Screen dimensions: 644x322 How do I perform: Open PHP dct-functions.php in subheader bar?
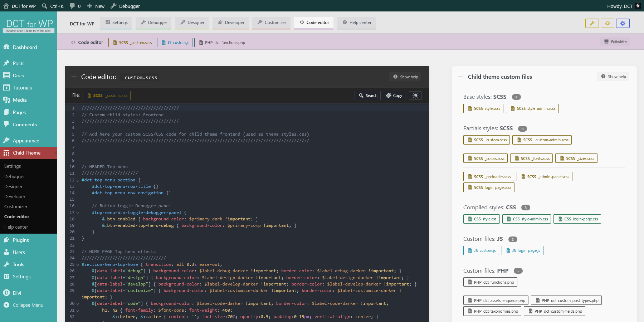[221, 43]
